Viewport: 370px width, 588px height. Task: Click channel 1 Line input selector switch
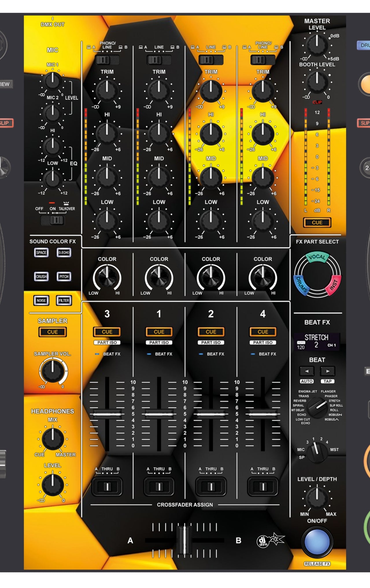coord(159,60)
